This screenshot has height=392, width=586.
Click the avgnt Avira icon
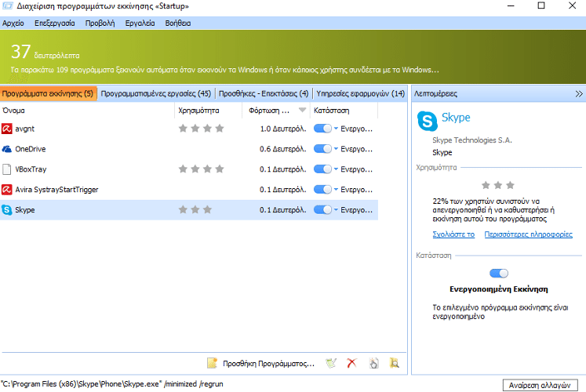[x=7, y=129]
